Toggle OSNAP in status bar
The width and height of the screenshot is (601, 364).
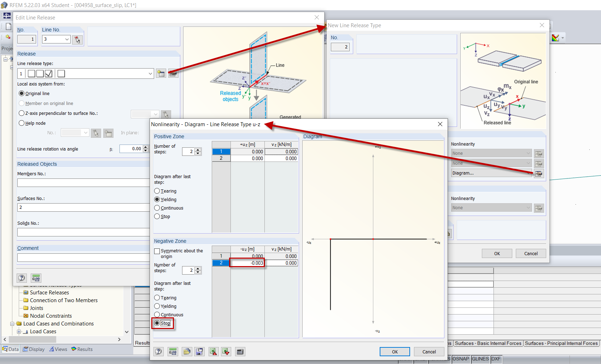[x=461, y=359]
